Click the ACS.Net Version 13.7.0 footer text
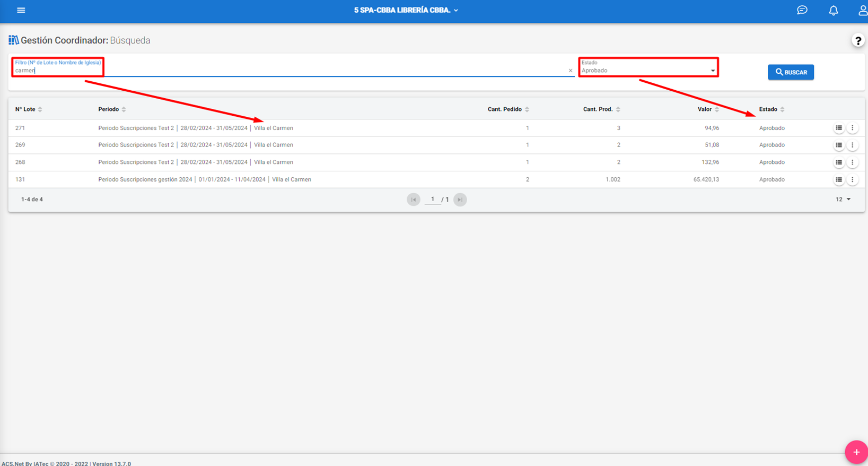Image resolution: width=868 pixels, height=466 pixels. pos(66,463)
